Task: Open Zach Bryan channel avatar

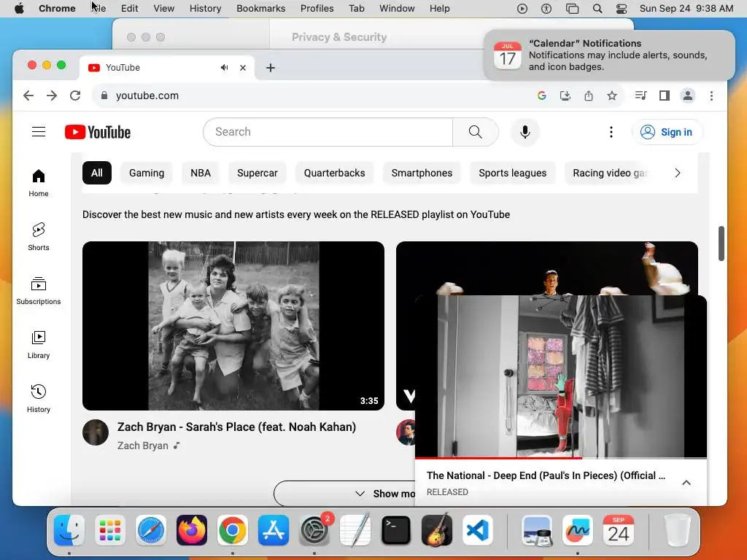Action: [96, 432]
